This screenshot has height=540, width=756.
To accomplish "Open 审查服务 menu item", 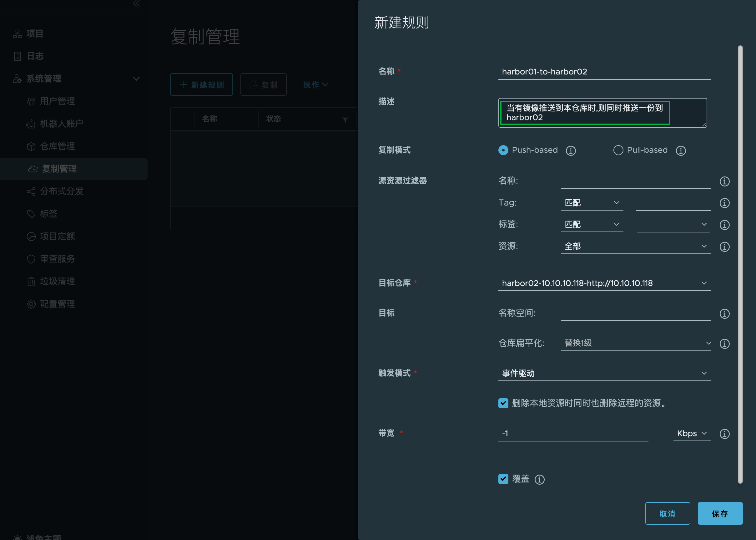I will pos(58,259).
